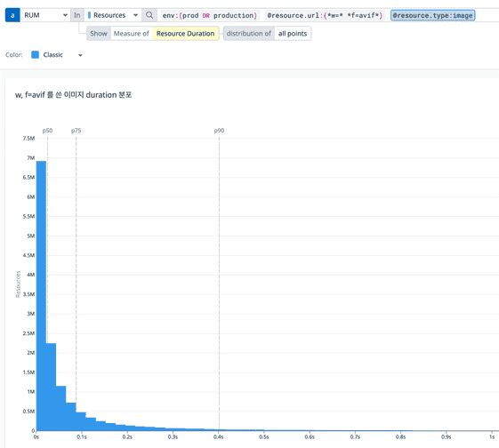499x448 pixels.
Task: Click the @resource.type:image filter token
Action: click(x=432, y=15)
